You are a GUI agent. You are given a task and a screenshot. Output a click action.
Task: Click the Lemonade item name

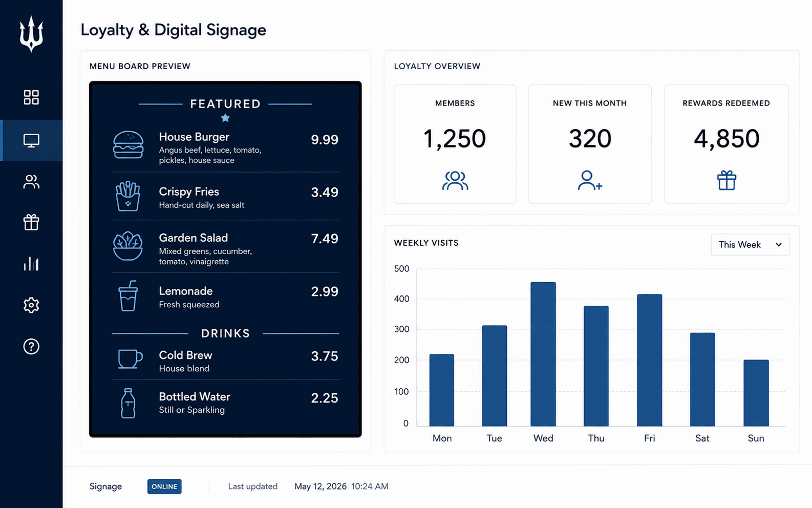tap(186, 291)
